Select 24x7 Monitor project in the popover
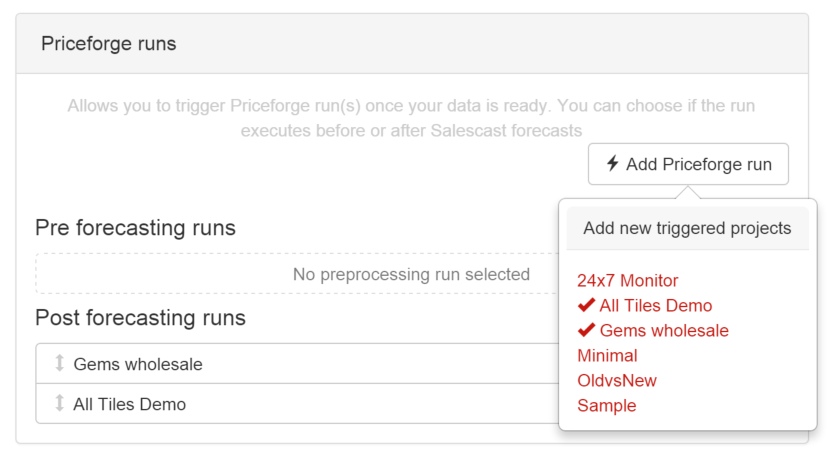This screenshot has height=460, width=833. (627, 281)
